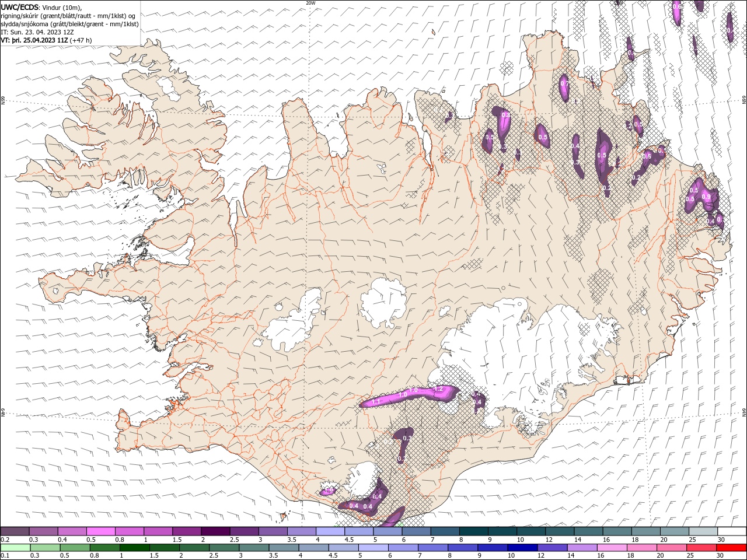Click the '20W' longitude label at top
Image resolution: width=747 pixels, height=560 pixels.
tap(310, 3)
